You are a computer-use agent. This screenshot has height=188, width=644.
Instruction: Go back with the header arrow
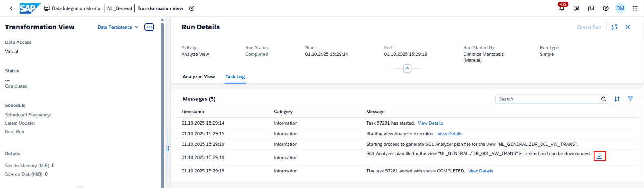[11, 8]
